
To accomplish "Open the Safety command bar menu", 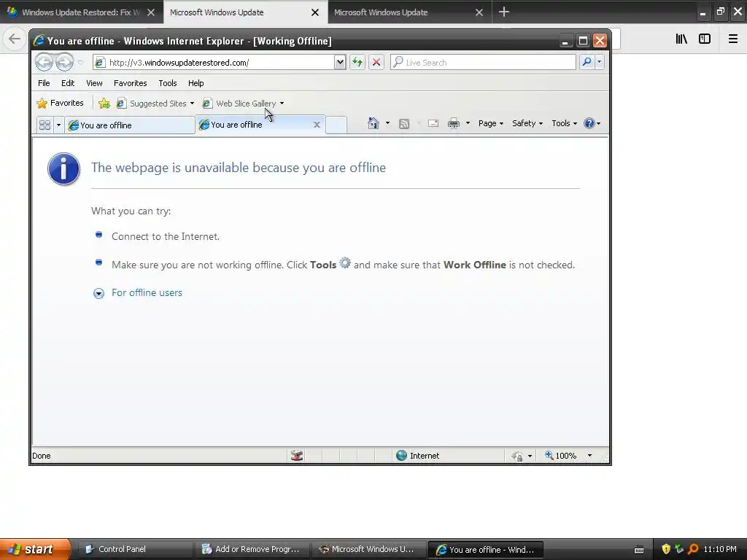I will click(527, 123).
